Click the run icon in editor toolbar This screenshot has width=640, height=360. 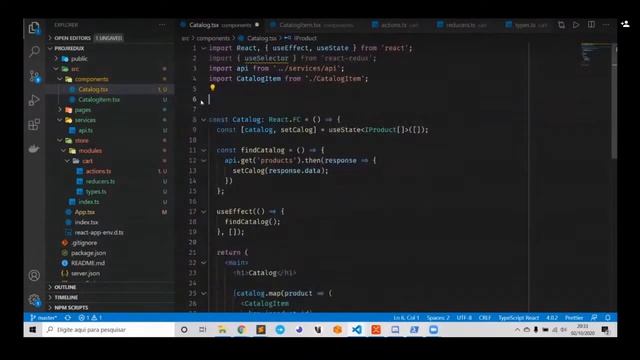(576, 25)
